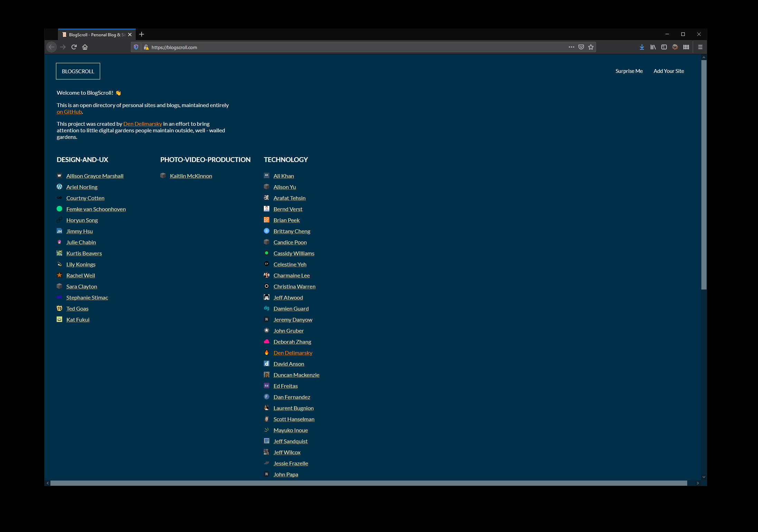
Task: Open the Library icon in toolbar
Action: 653,47
